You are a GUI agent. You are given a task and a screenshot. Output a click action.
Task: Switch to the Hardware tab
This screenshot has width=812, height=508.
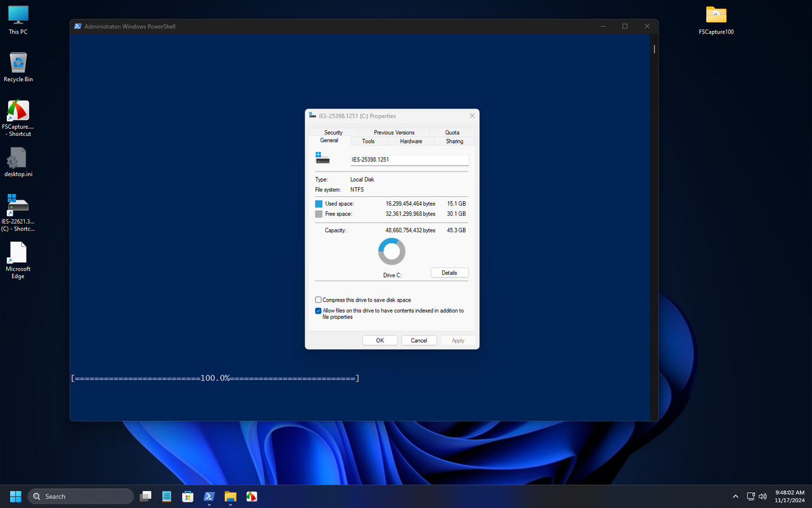(411, 141)
